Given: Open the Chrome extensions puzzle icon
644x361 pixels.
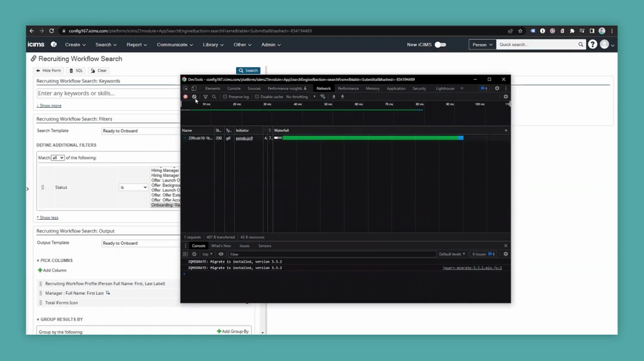Looking at the screenshot, I should point(572,31).
